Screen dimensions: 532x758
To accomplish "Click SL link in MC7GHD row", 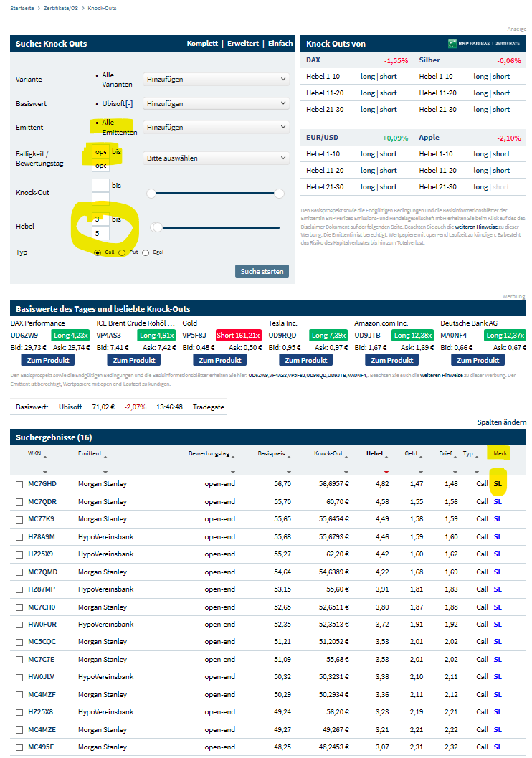I will [x=498, y=484].
